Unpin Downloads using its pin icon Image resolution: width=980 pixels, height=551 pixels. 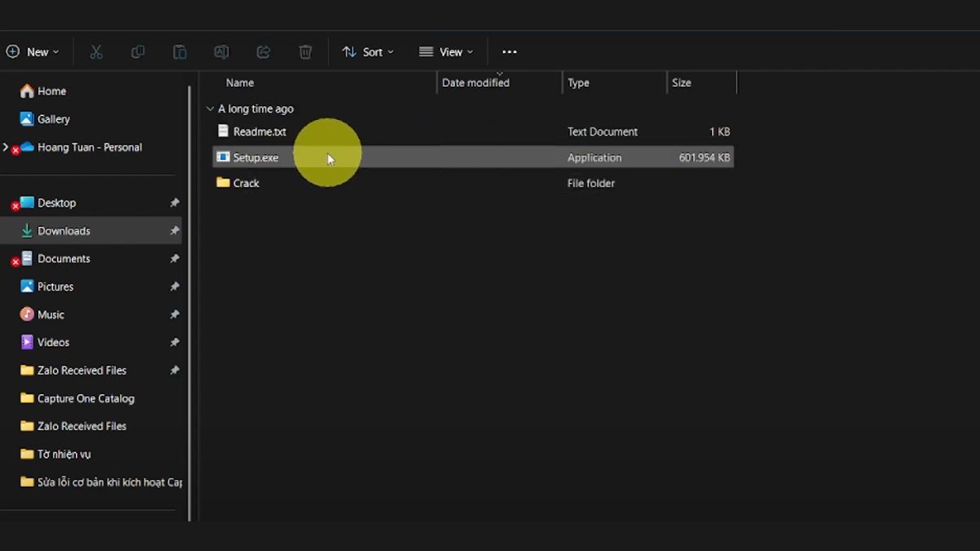tap(174, 231)
